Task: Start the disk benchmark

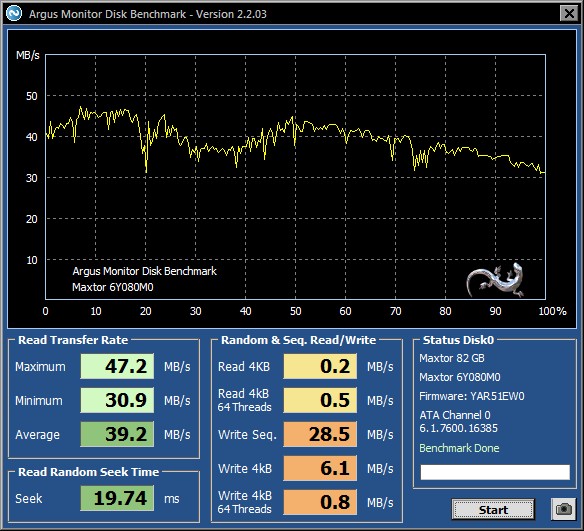Action: pos(493,509)
